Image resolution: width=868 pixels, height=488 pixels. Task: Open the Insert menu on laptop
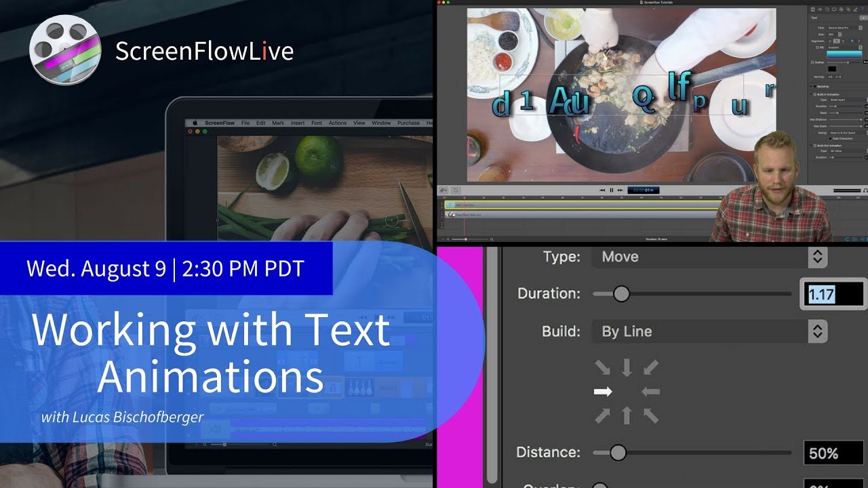pos(298,123)
